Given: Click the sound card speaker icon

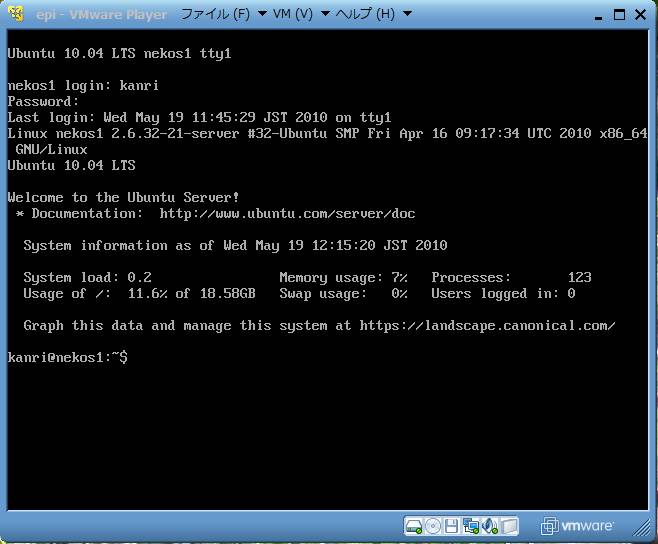Looking at the screenshot, I should [490, 526].
